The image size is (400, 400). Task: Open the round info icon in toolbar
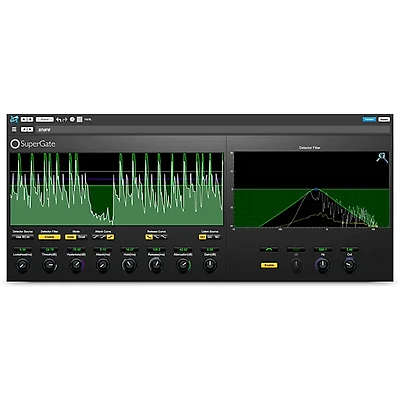pos(72,119)
